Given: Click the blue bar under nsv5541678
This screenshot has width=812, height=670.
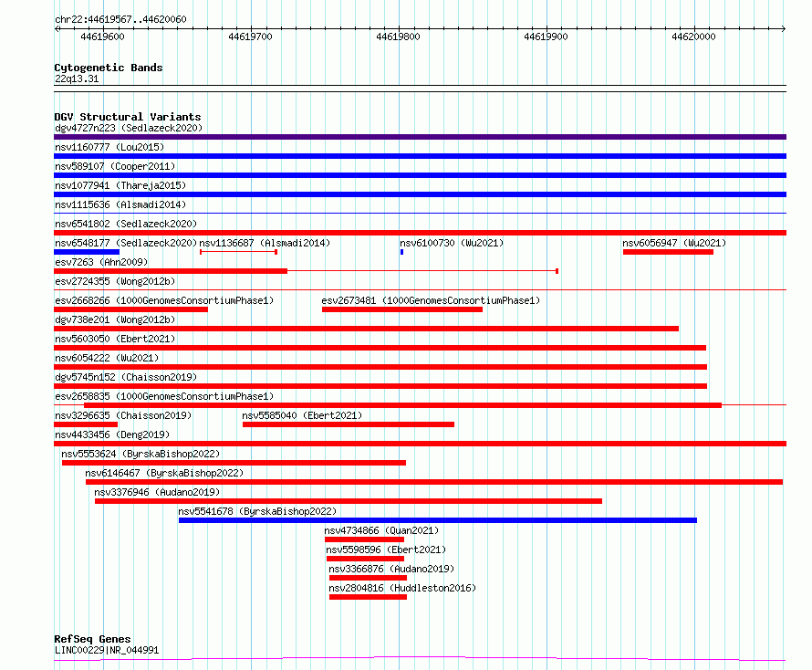Looking at the screenshot, I should [x=438, y=520].
